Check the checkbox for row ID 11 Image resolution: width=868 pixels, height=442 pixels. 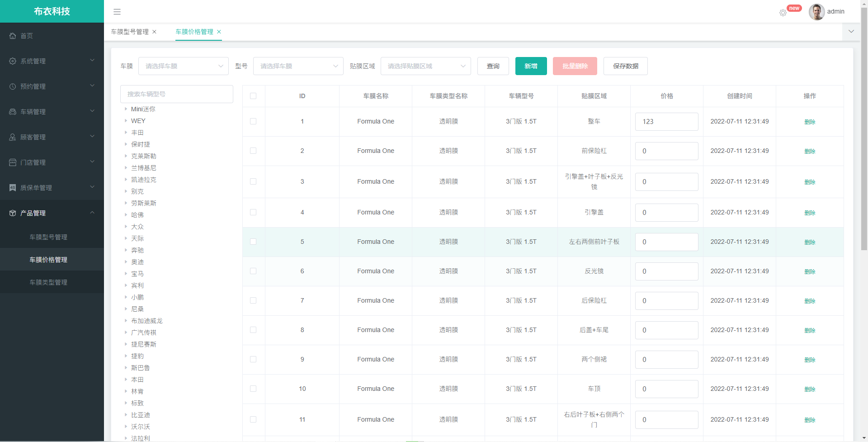(x=253, y=419)
